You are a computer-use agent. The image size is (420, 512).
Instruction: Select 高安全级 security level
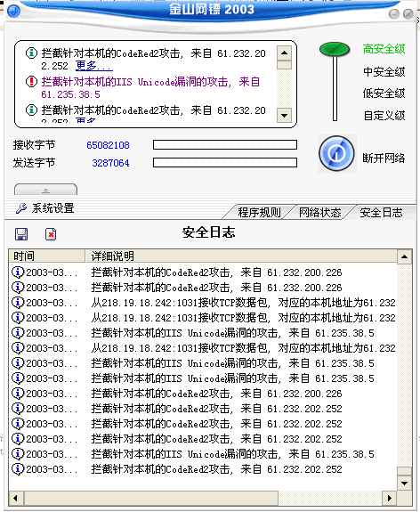point(384,49)
